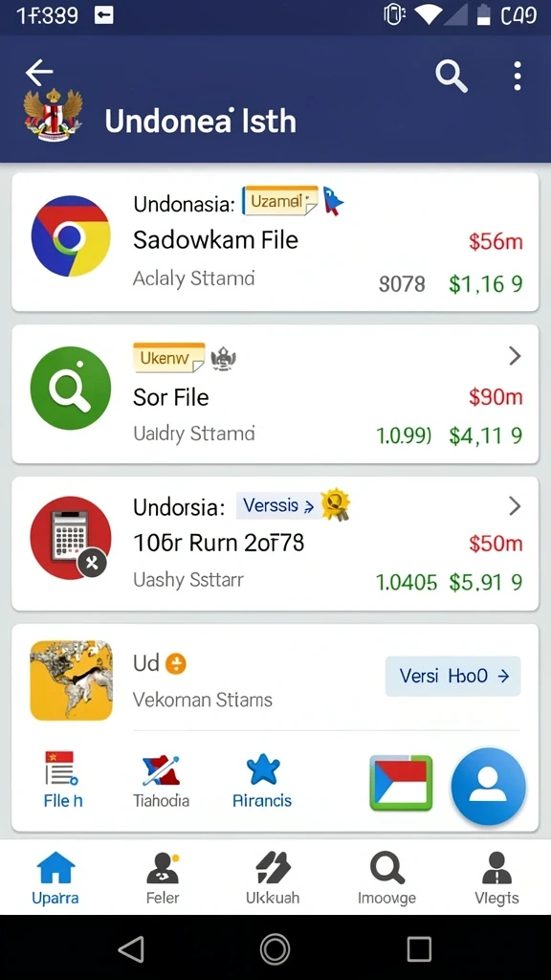
Task: Tap the green magnifier Sor File icon
Action: pyautogui.click(x=71, y=388)
